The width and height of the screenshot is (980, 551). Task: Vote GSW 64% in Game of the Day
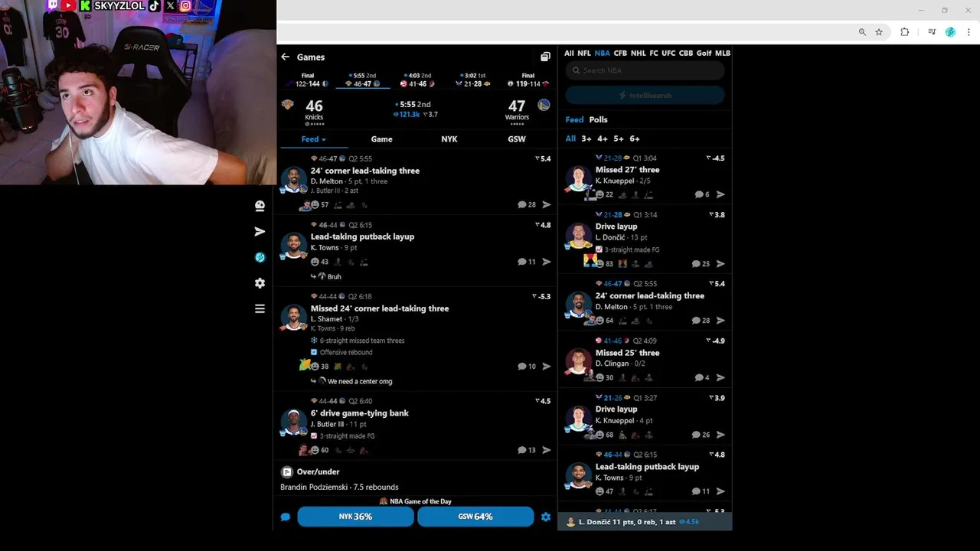point(475,517)
